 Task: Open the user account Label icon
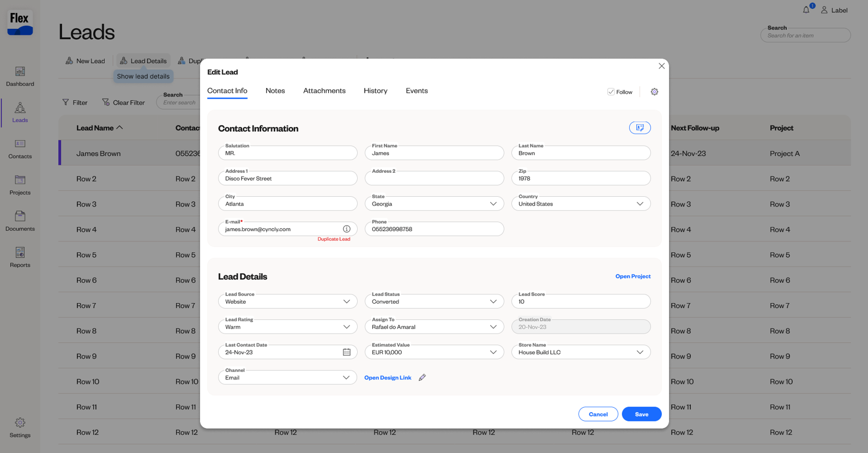pyautogui.click(x=824, y=10)
